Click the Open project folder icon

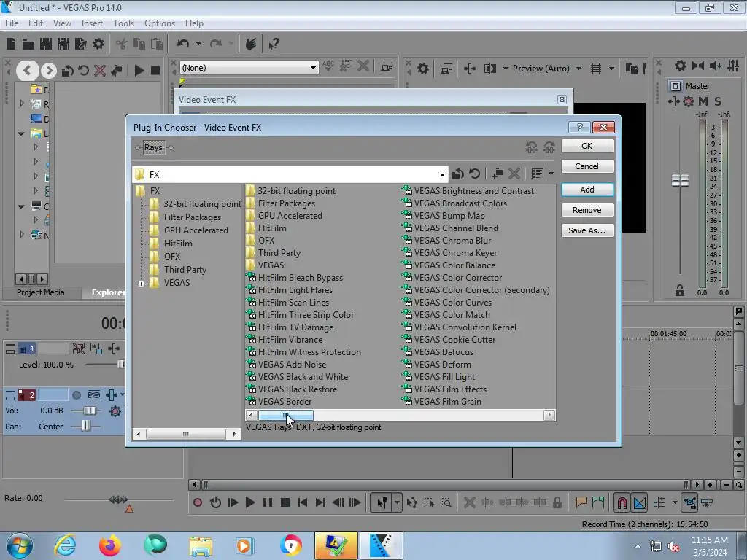click(28, 44)
